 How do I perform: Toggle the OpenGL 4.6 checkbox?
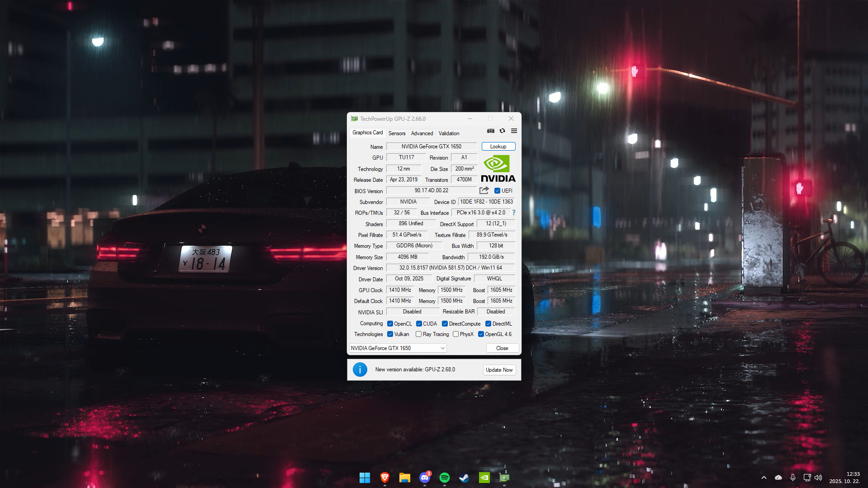tap(481, 334)
